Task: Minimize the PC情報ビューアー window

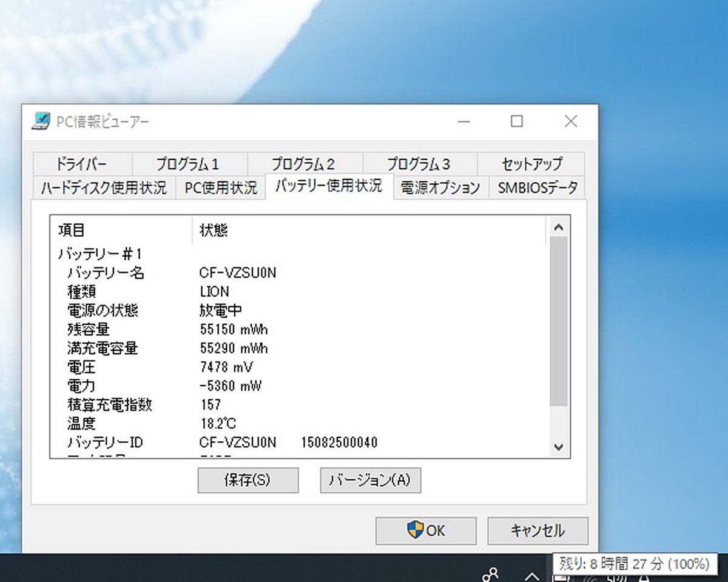Action: coord(464,121)
